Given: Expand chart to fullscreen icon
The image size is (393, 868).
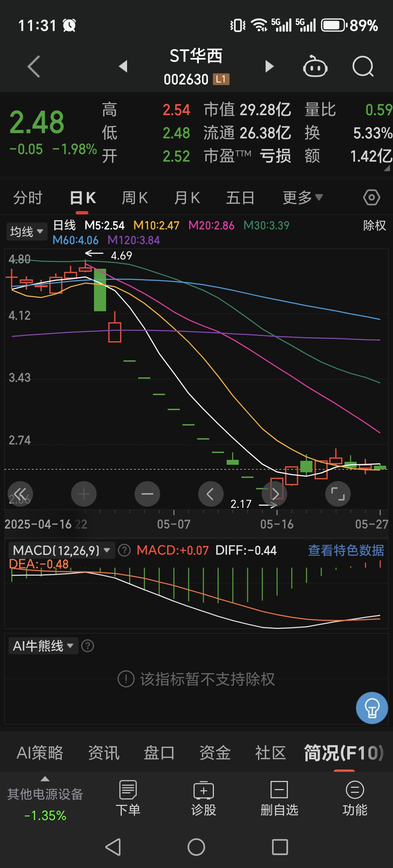Looking at the screenshot, I should (x=338, y=494).
